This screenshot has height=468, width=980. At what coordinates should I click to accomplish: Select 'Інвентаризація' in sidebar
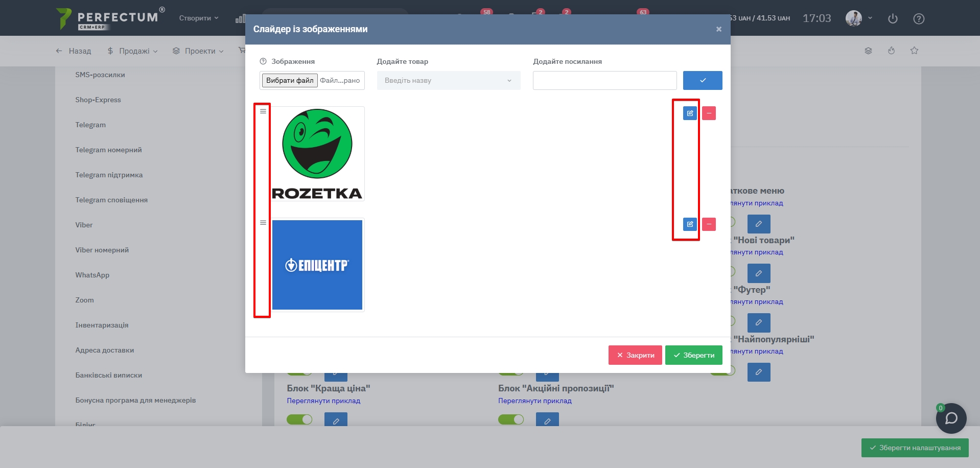click(x=102, y=325)
